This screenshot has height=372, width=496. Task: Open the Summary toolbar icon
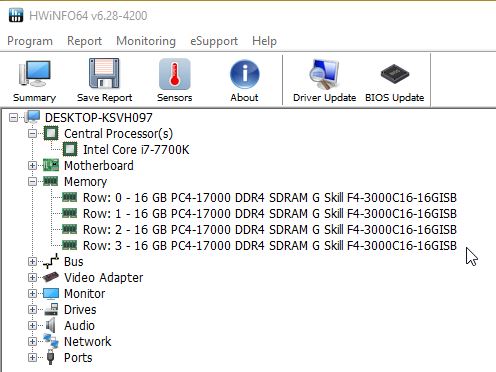(35, 74)
